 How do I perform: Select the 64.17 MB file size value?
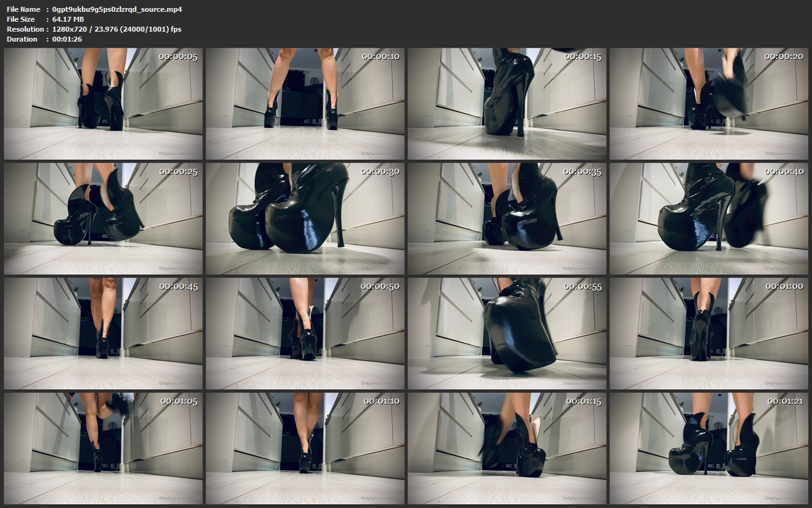pyautogui.click(x=68, y=19)
